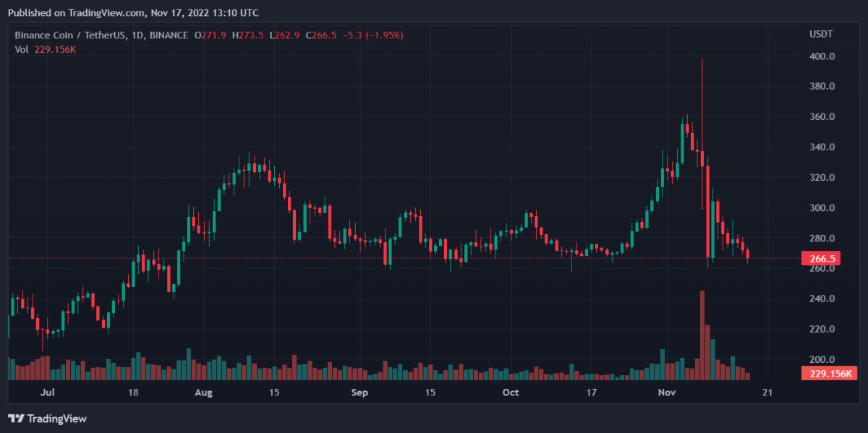Select the Sep marker on time axis
Viewport: 868px width, 433px height.
point(359,393)
